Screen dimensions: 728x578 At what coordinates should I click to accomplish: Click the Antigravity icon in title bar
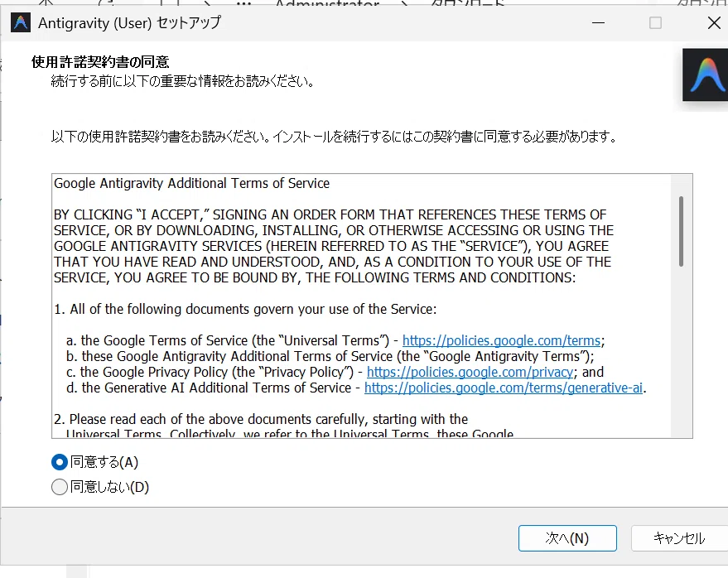(x=21, y=22)
